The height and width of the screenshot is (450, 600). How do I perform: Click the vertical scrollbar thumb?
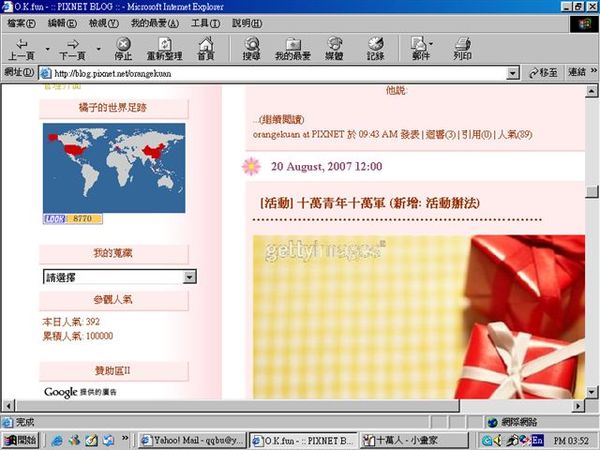(x=592, y=192)
